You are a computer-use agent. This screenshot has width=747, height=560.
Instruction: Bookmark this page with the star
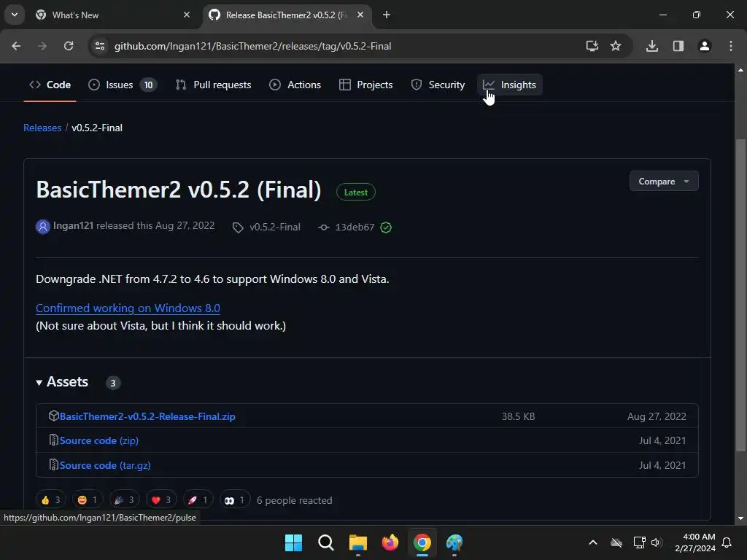[x=616, y=46]
